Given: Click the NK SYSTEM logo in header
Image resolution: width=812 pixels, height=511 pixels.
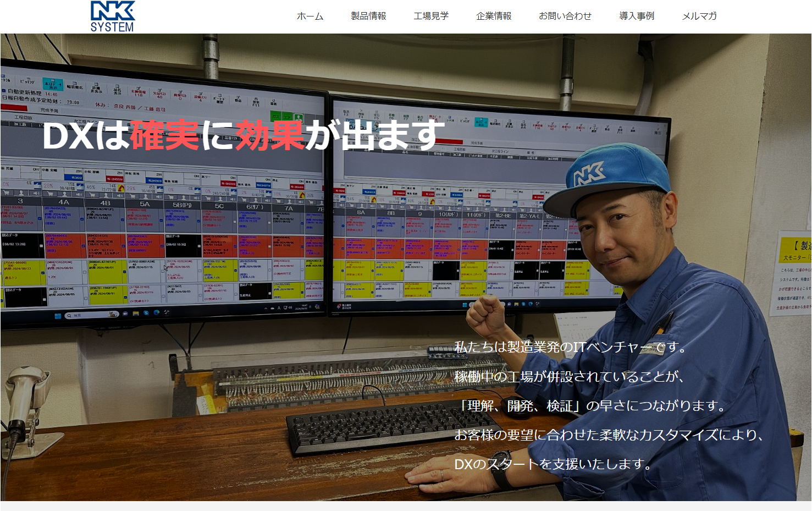Looking at the screenshot, I should 112,17.
